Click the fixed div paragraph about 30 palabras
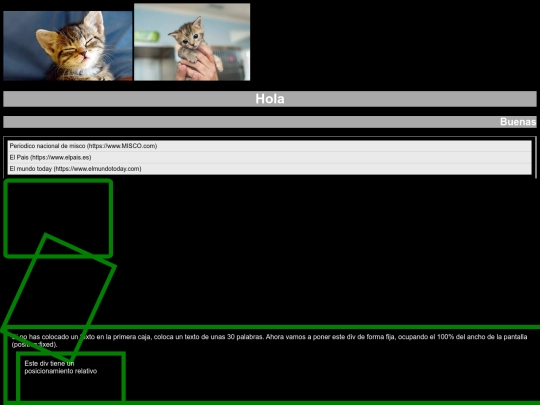Image resolution: width=540 pixels, height=405 pixels. coord(269,340)
